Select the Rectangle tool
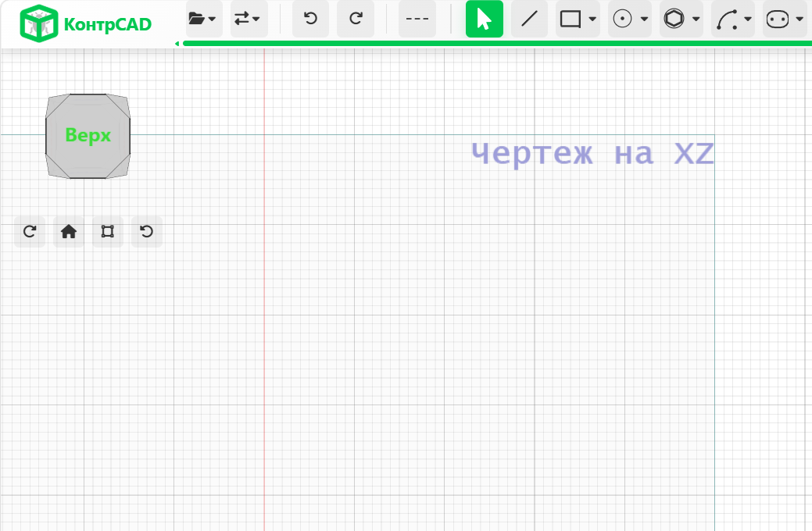Screen dimensions: 812x531 tap(571, 20)
